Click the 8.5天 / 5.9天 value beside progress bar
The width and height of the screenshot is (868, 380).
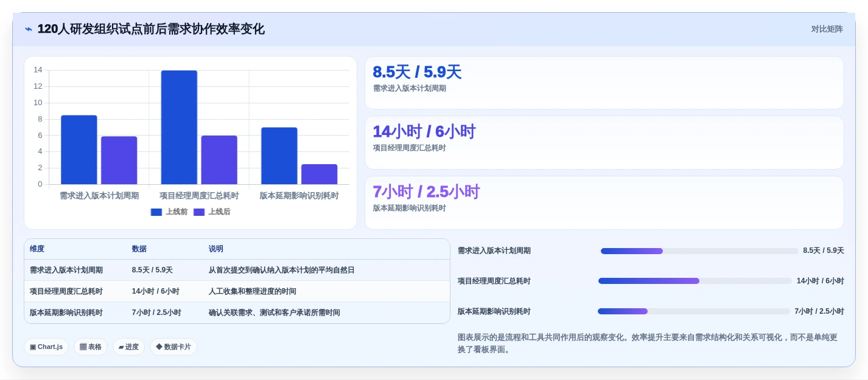click(x=824, y=250)
